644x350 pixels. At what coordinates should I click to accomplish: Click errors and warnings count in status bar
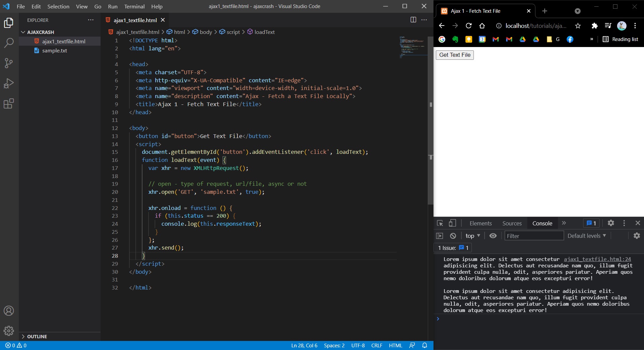[16, 345]
